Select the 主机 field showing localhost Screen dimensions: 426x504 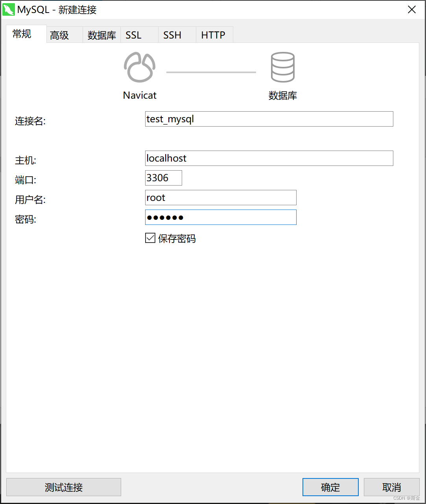click(x=269, y=158)
